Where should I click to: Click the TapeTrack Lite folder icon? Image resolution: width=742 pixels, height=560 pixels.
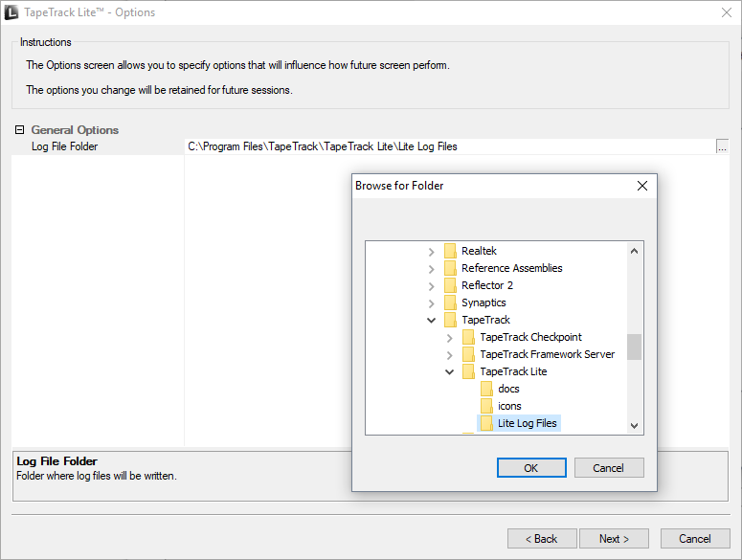(468, 371)
